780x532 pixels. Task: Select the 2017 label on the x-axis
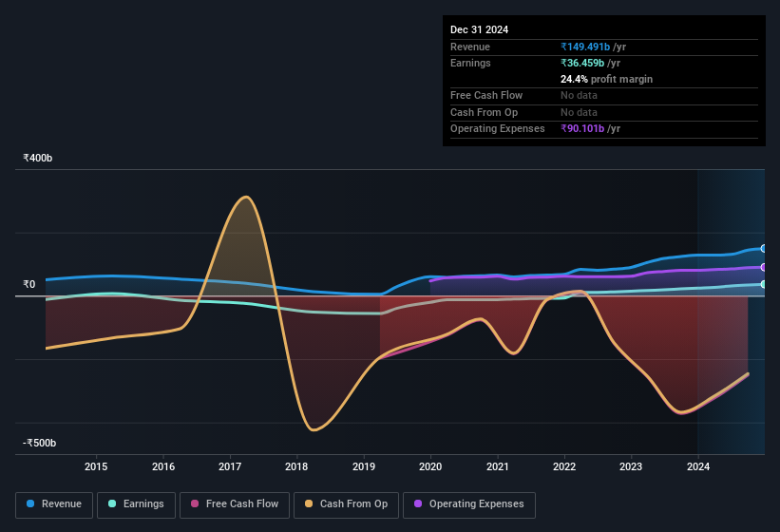tap(230, 466)
